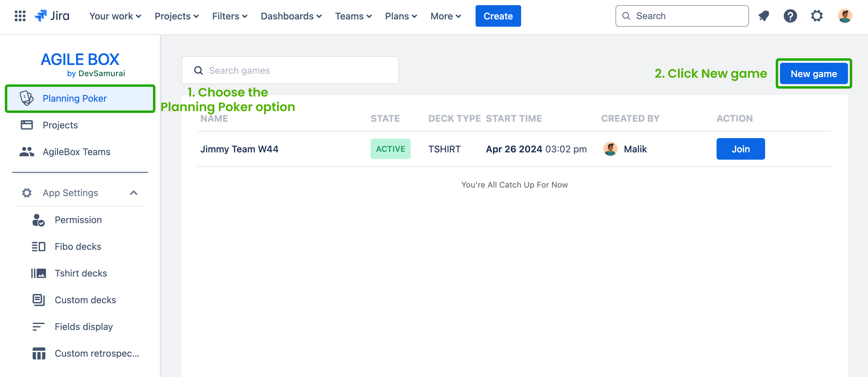Open the help question mark icon
Image resolution: width=868 pixels, height=377 pixels.
(790, 16)
